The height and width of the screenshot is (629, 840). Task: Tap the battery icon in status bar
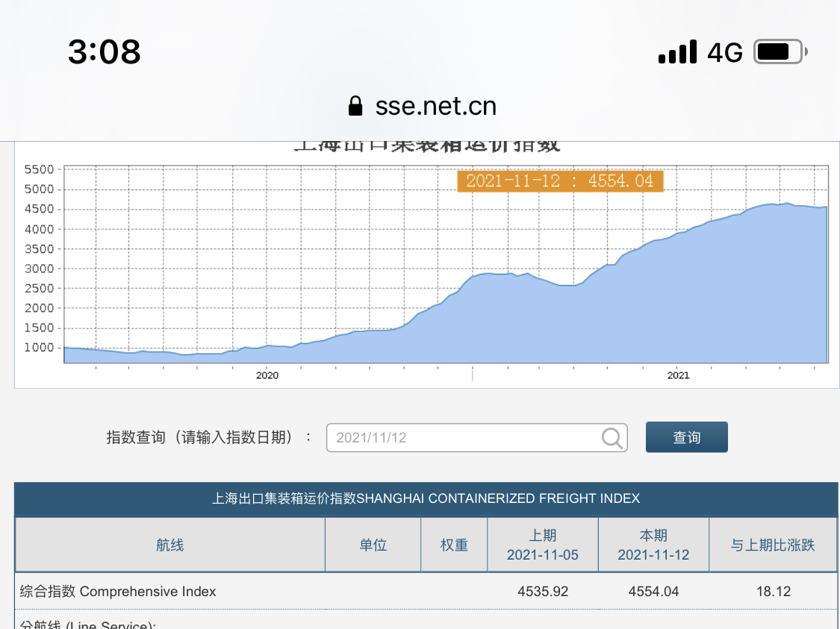coord(780,52)
